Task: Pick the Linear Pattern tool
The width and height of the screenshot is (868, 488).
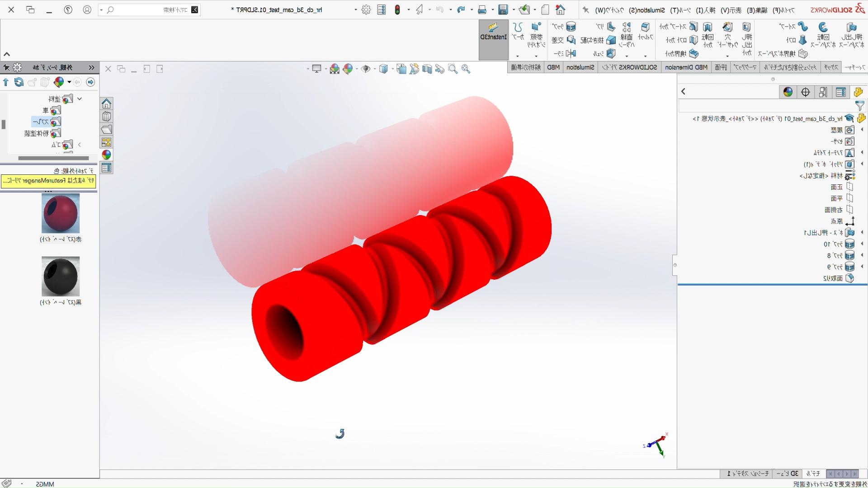Action: click(627, 34)
